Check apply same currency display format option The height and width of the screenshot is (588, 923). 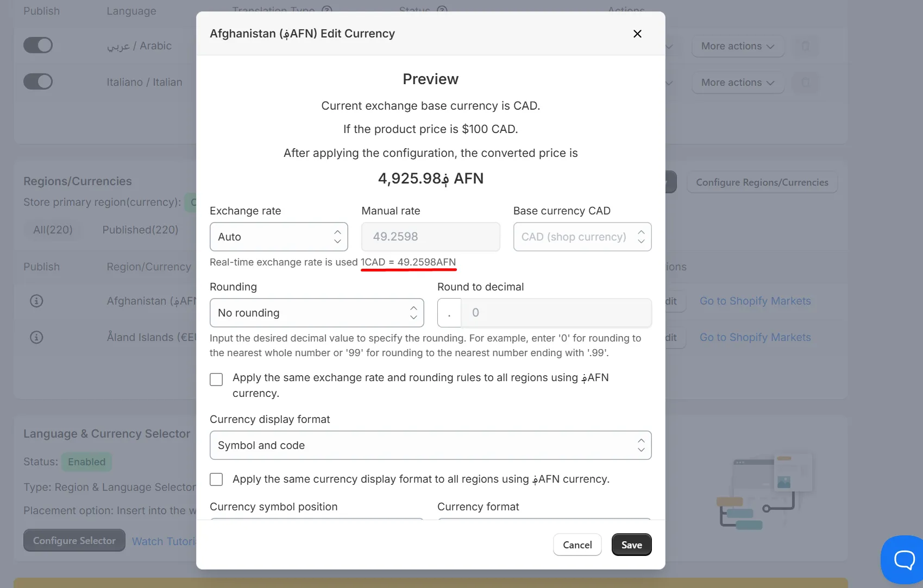click(216, 479)
